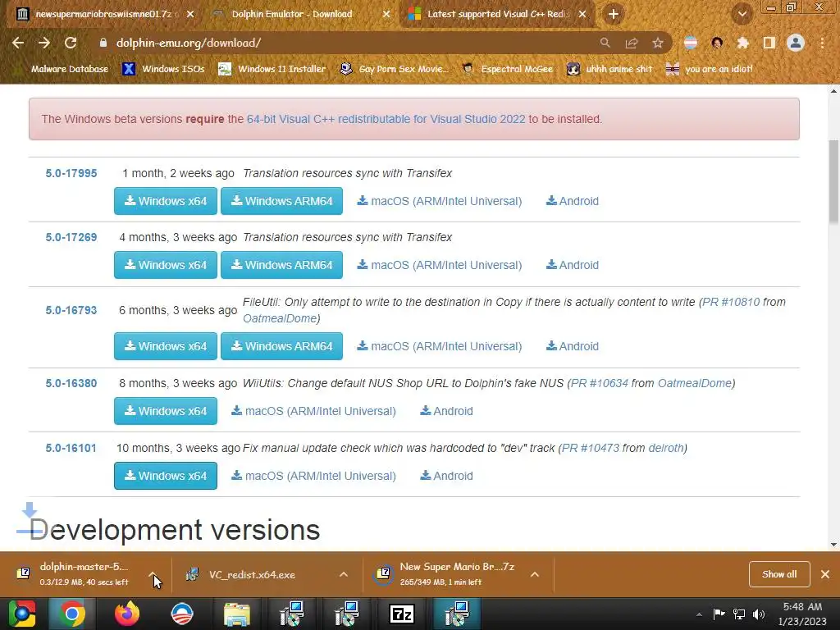Download Android build of 5.0-16380
840x630 pixels.
coord(446,412)
